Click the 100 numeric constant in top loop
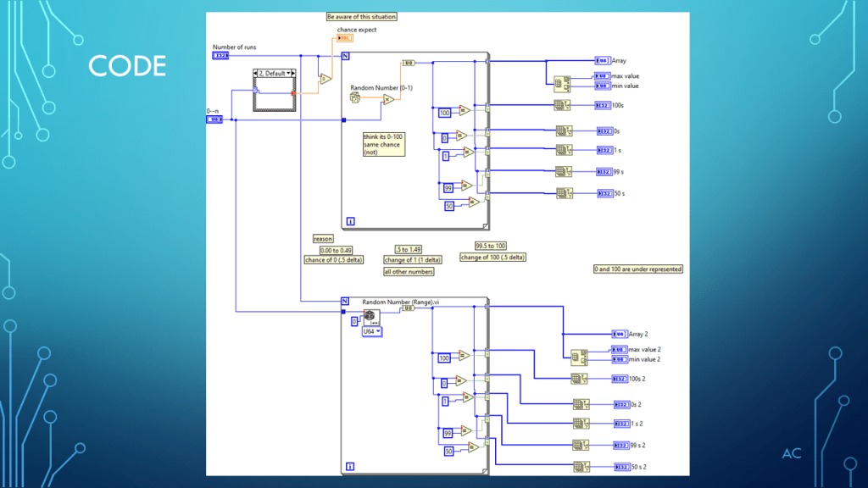This screenshot has width=868, height=488. [x=444, y=112]
